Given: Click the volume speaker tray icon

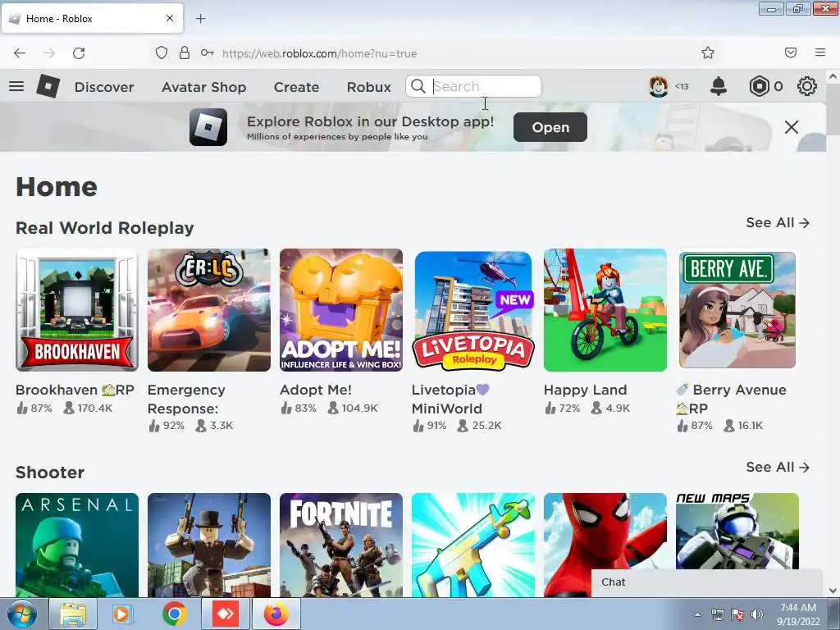Looking at the screenshot, I should coord(757,614).
